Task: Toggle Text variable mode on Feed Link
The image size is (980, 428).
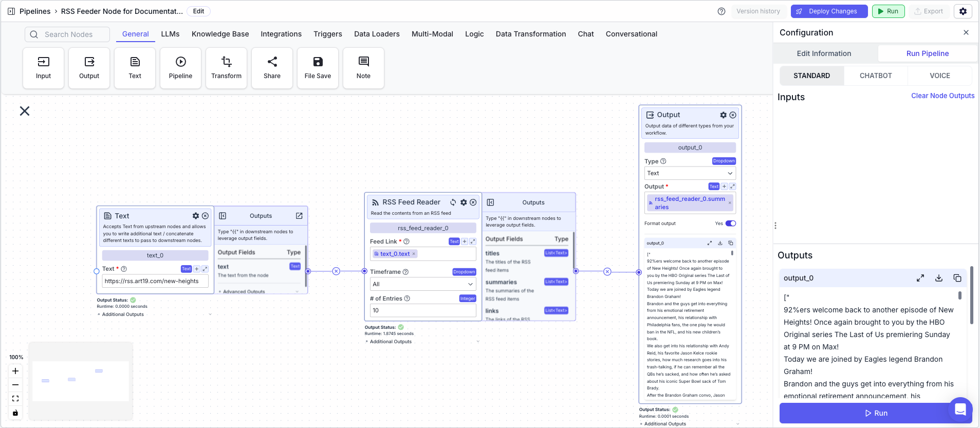Action: pos(454,241)
